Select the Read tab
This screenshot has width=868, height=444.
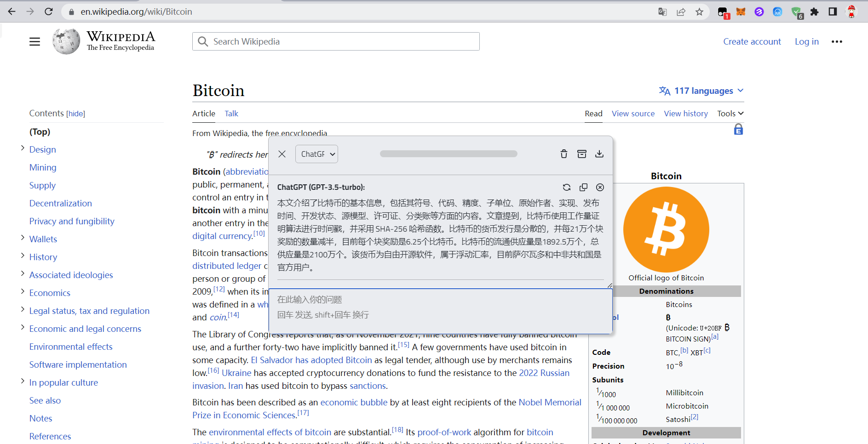point(593,114)
